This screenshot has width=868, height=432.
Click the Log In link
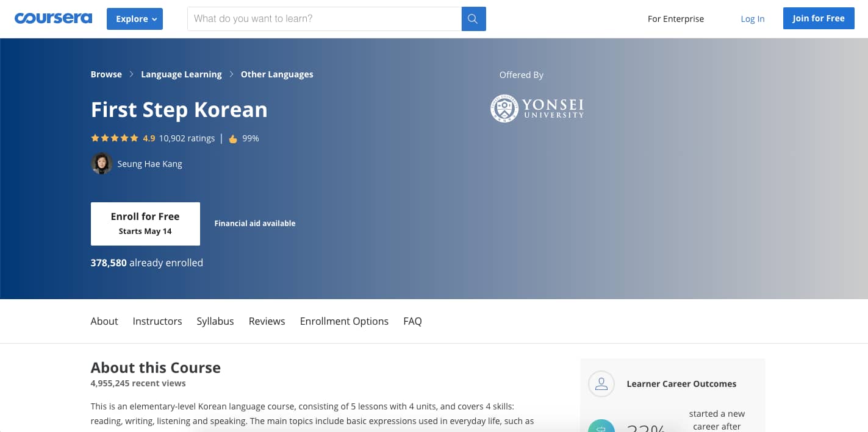tap(752, 19)
